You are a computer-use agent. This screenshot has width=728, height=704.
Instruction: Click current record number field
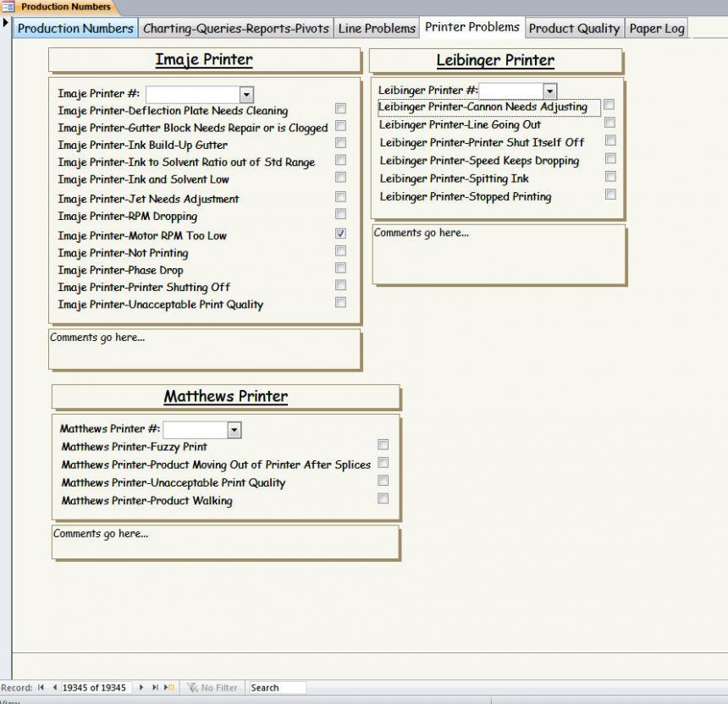[96, 687]
